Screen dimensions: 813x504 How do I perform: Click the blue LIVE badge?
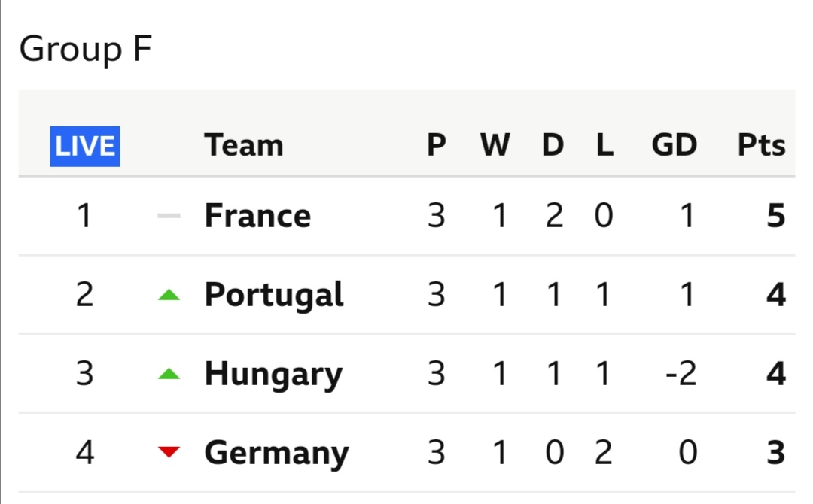85,146
